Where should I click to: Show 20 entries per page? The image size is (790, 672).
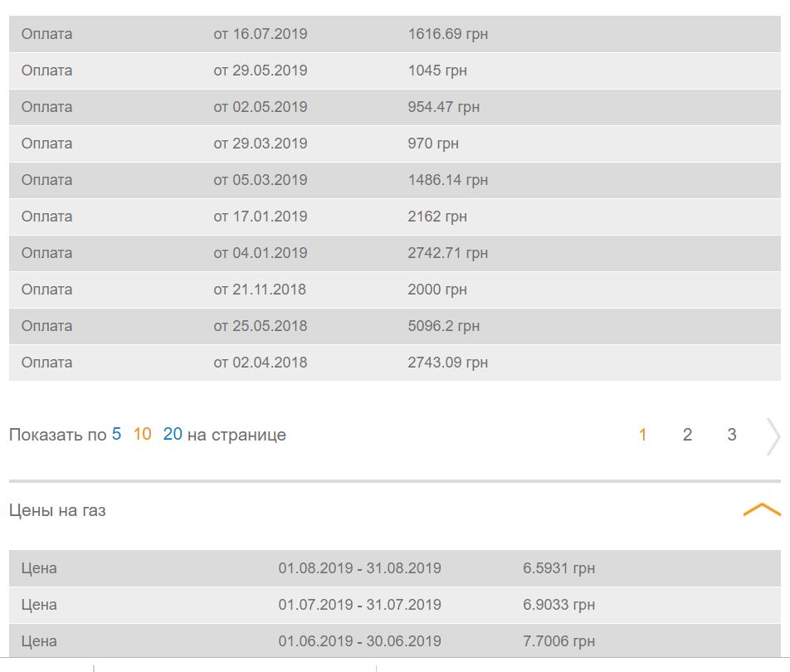[x=173, y=434]
